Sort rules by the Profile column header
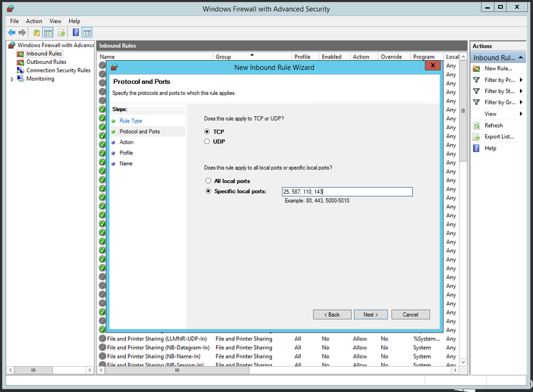Viewport: 533px width, 392px height. click(x=306, y=57)
